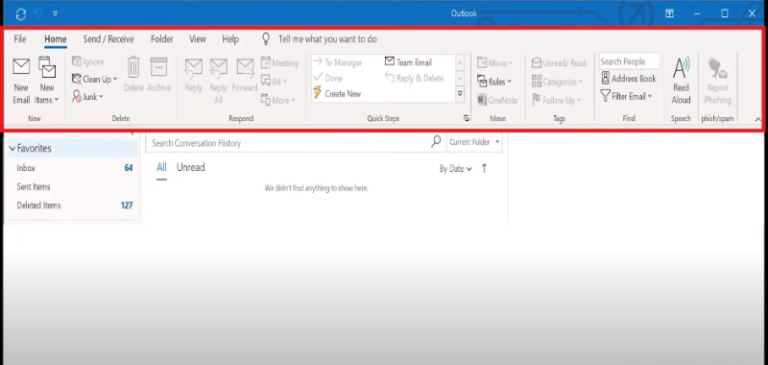Screen dimensions: 768x365
Task: Click the Ribbon Display Options icon
Action: [x=670, y=14]
